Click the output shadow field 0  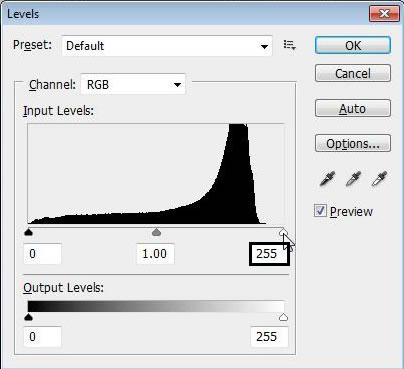click(42, 337)
